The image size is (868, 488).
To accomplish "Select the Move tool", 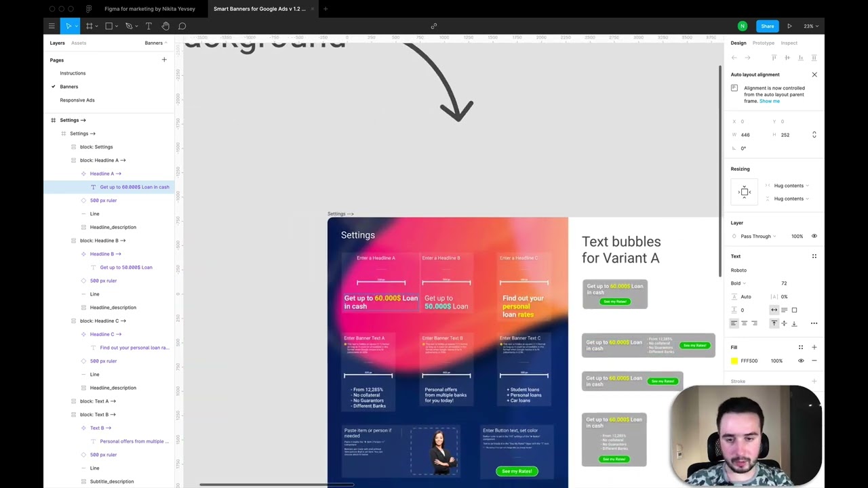I will click(x=68, y=26).
